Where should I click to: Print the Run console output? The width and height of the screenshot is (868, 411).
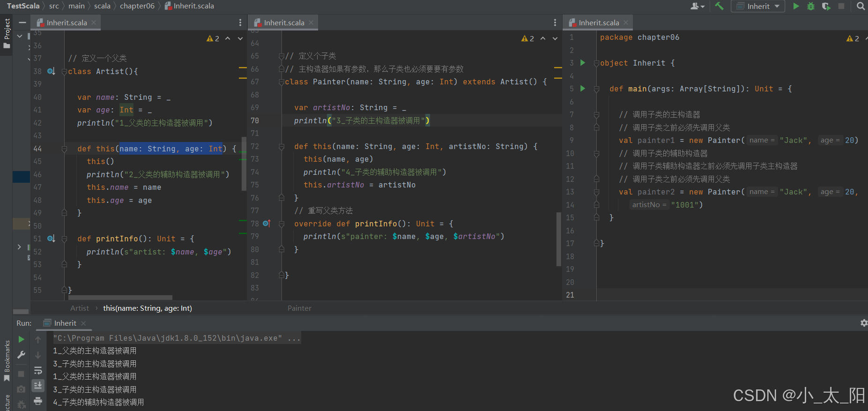(x=38, y=401)
